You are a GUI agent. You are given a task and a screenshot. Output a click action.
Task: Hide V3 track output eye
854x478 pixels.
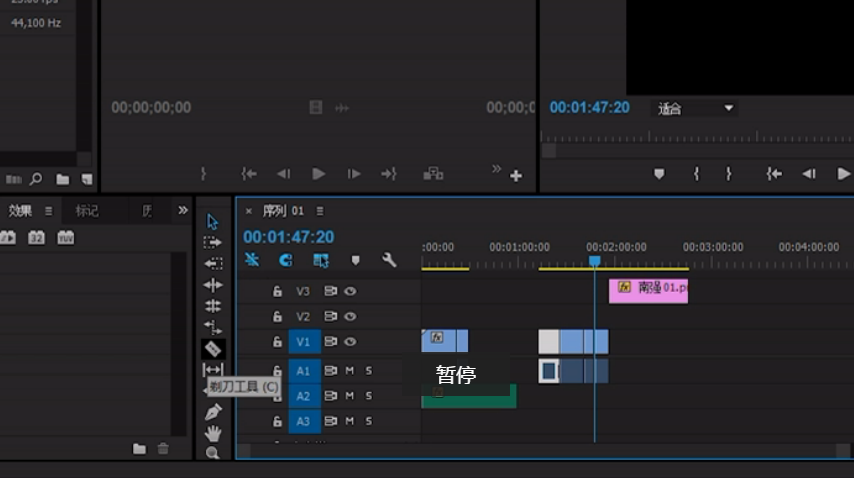[x=350, y=291]
